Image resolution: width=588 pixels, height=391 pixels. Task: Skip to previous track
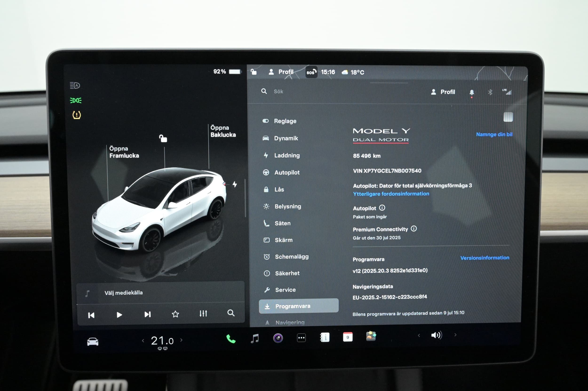click(91, 316)
